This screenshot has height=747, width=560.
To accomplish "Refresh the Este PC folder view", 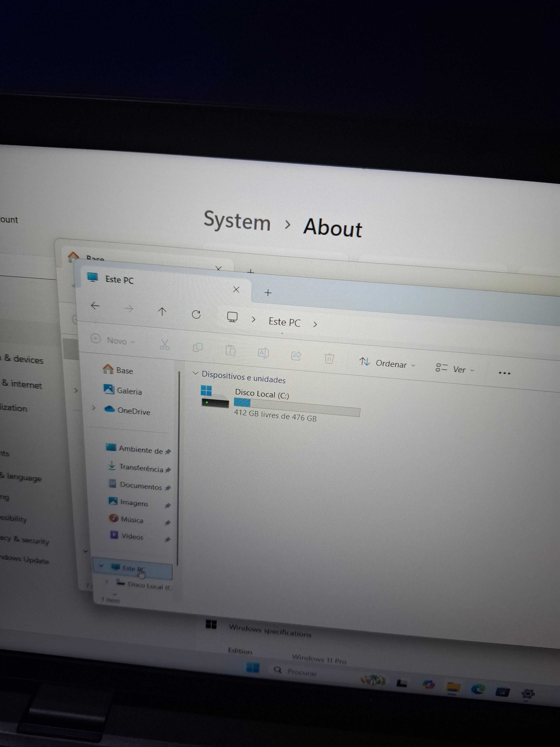I will point(196,314).
